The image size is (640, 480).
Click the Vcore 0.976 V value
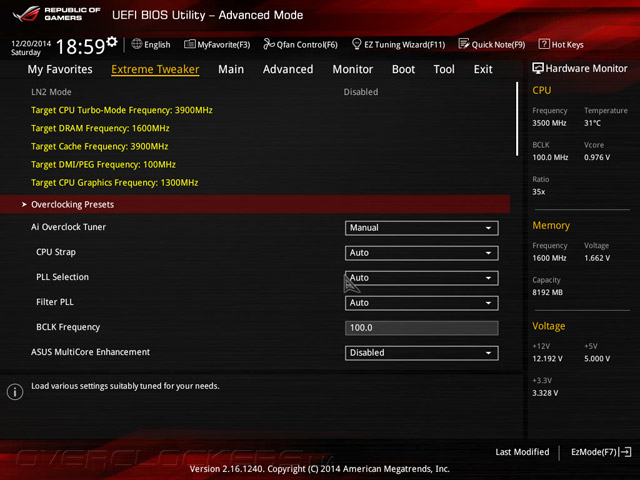tap(597, 158)
